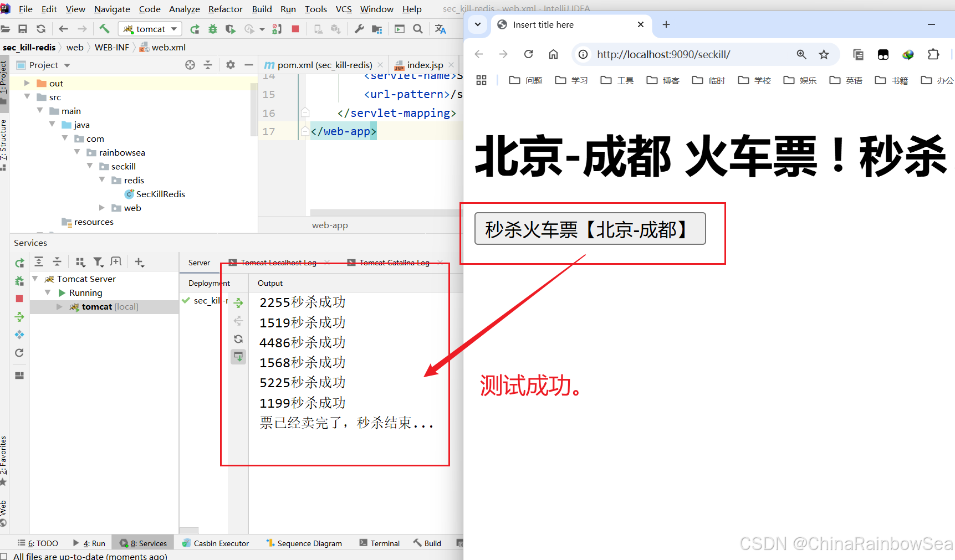Open the 6: TODO tool window

(x=38, y=543)
